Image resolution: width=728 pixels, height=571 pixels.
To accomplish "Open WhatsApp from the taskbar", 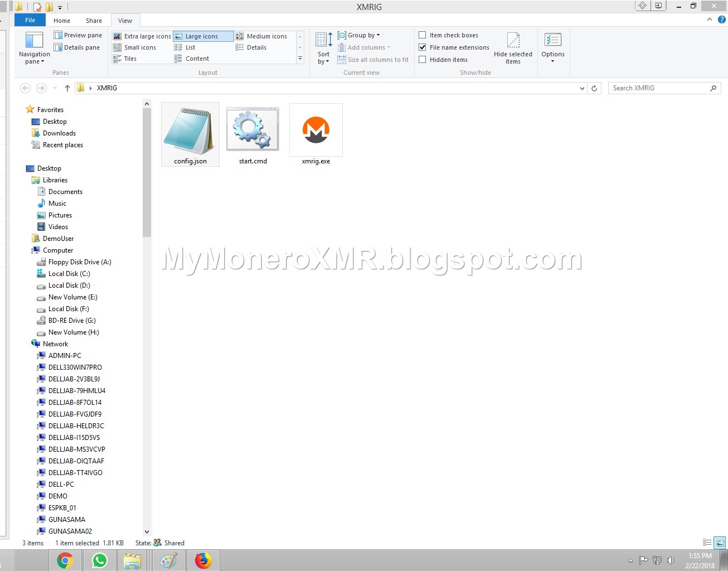I will pos(99,560).
